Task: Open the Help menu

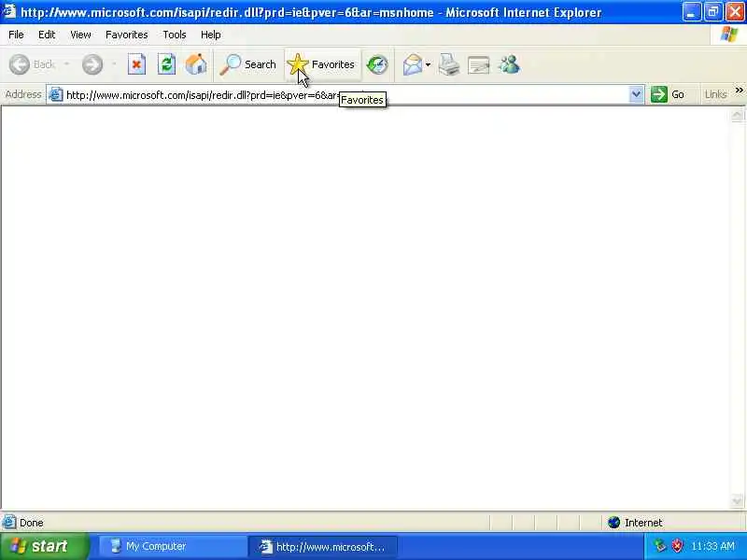Action: (x=210, y=35)
